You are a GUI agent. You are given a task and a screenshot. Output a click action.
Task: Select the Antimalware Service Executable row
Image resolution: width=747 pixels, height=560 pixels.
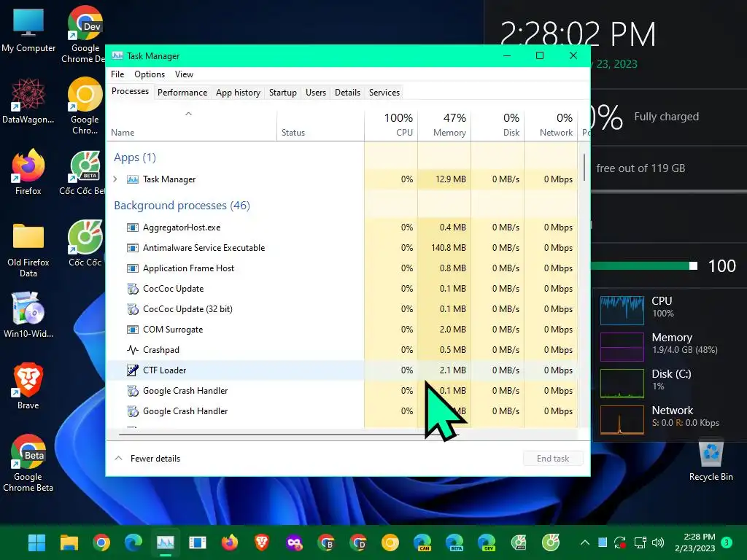point(342,248)
